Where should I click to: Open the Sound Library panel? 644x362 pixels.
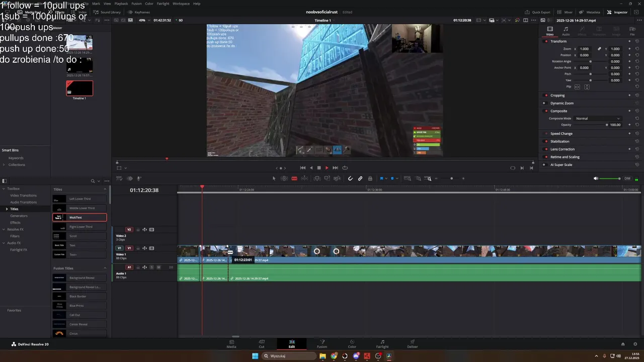point(107,12)
